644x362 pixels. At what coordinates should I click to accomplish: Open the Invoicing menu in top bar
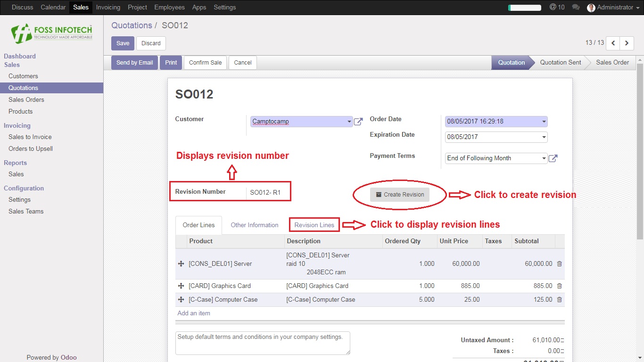pyautogui.click(x=108, y=8)
